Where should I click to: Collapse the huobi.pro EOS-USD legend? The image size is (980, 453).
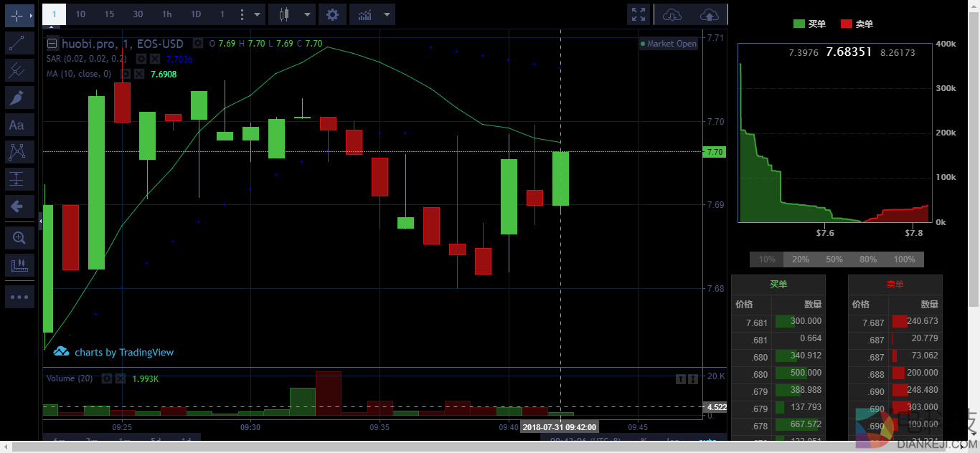(x=52, y=44)
